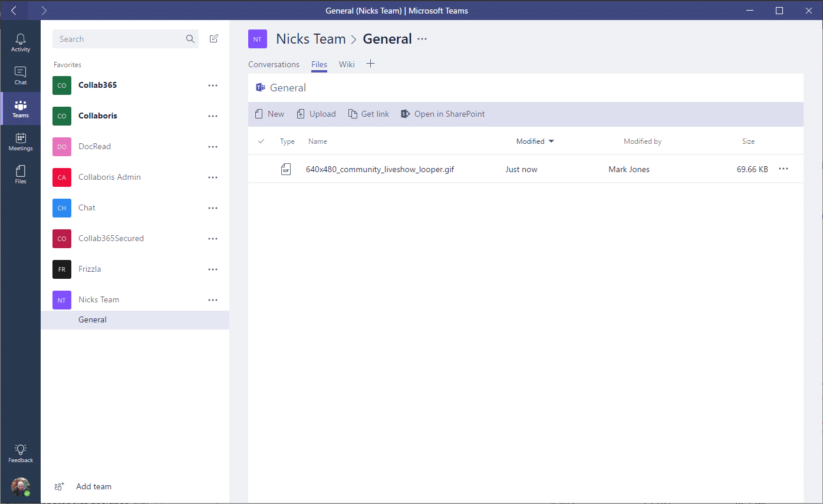Toggle the select-all checkmark in file header
Image resolution: width=823 pixels, height=504 pixels.
(x=261, y=141)
